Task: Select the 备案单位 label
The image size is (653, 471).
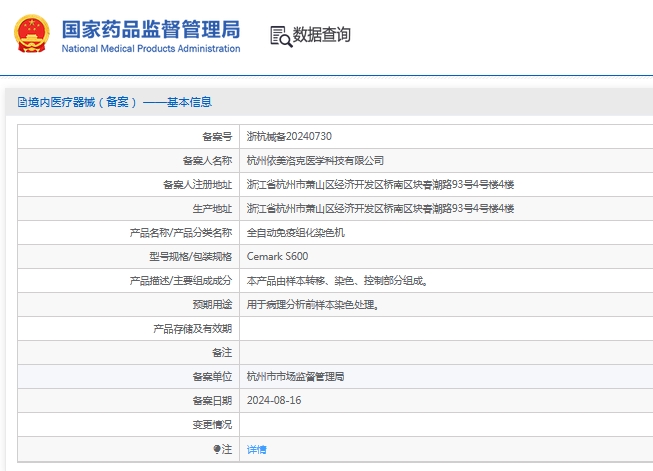Action: pyautogui.click(x=212, y=377)
